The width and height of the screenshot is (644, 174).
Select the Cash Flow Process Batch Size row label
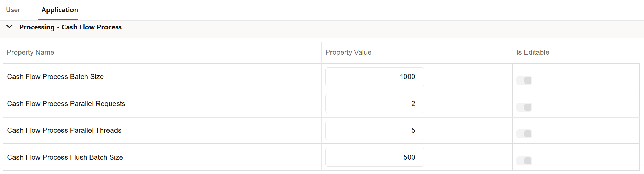[x=55, y=77]
